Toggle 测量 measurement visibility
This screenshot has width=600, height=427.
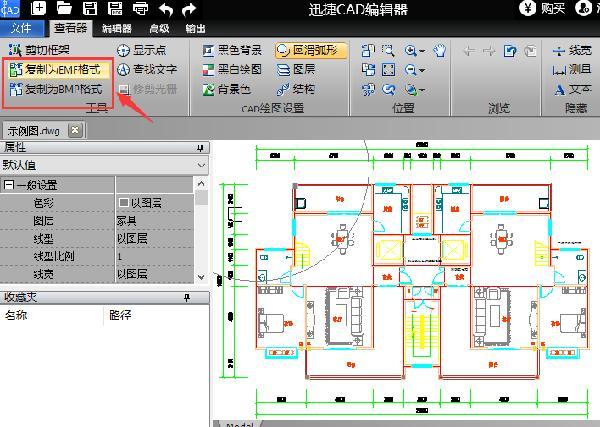[x=572, y=69]
